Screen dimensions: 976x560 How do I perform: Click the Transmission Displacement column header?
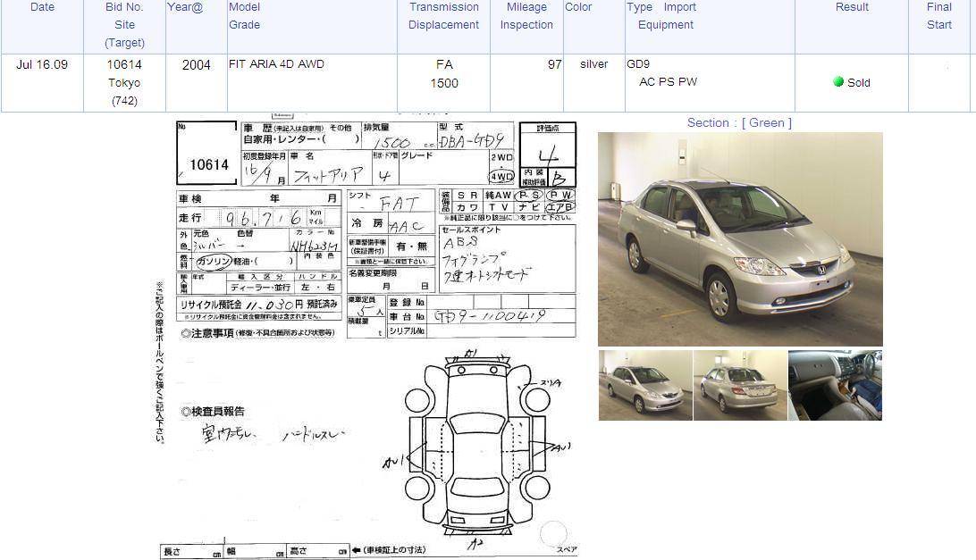coord(444,16)
